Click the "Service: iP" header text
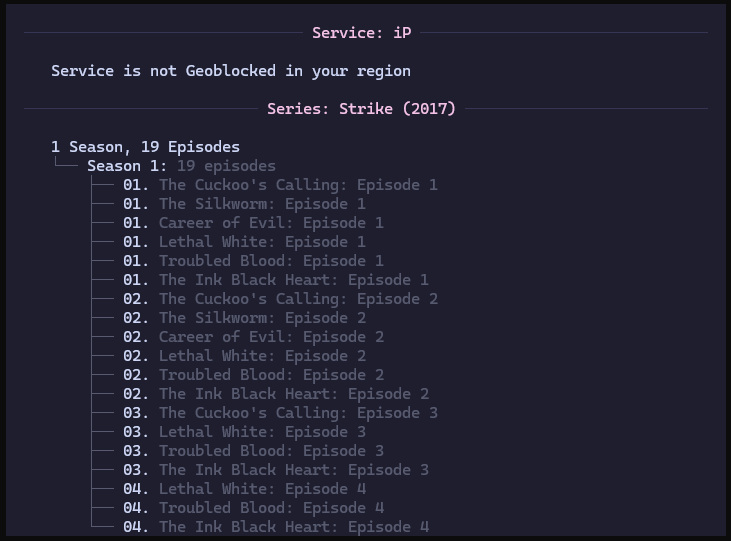 pyautogui.click(x=361, y=33)
